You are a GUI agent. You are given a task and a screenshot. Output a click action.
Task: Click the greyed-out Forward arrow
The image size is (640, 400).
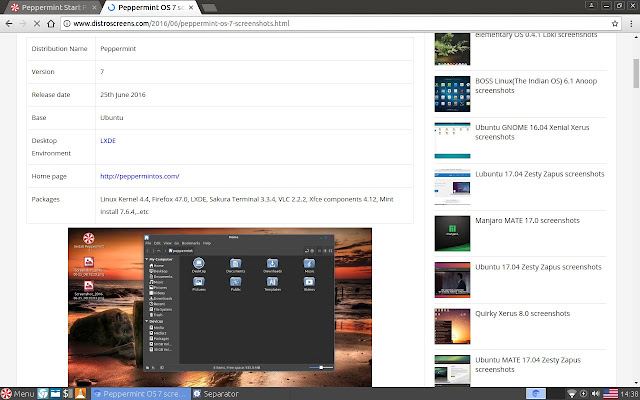coord(23,23)
